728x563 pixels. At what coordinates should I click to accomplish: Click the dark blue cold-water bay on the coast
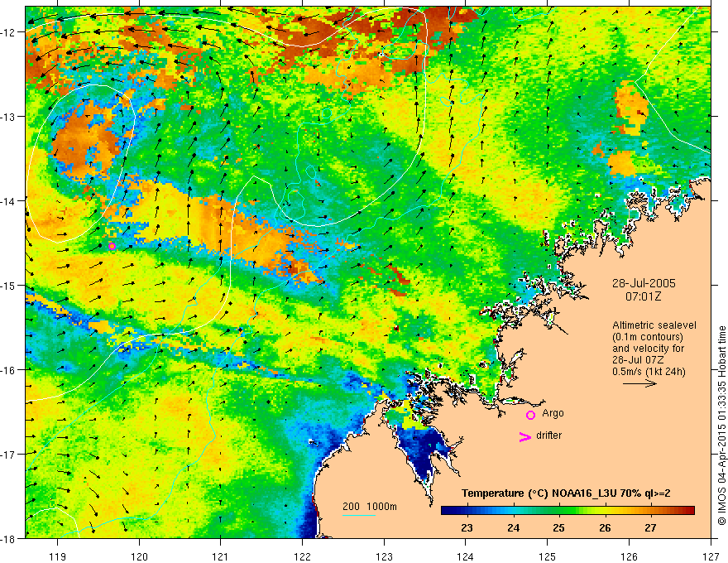424,450
